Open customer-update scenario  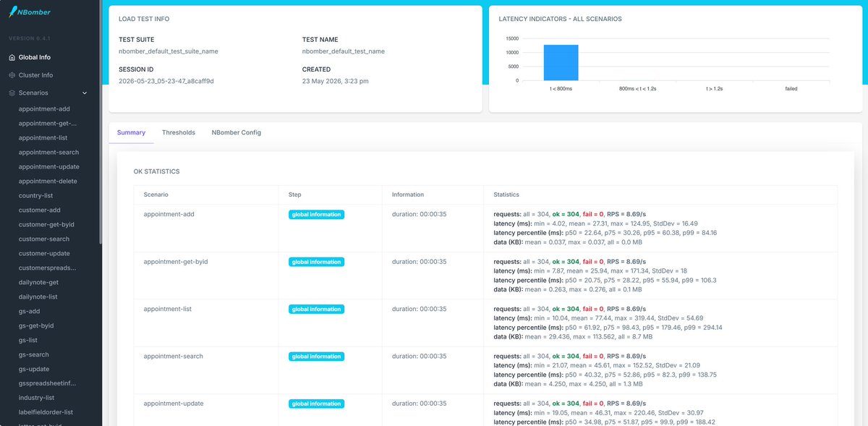tap(44, 253)
